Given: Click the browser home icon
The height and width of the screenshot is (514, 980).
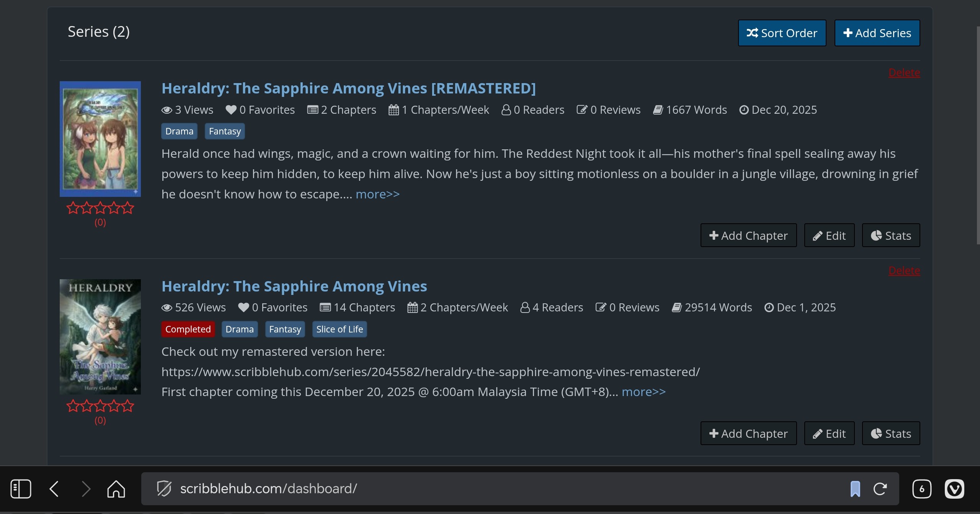Looking at the screenshot, I should [x=116, y=489].
